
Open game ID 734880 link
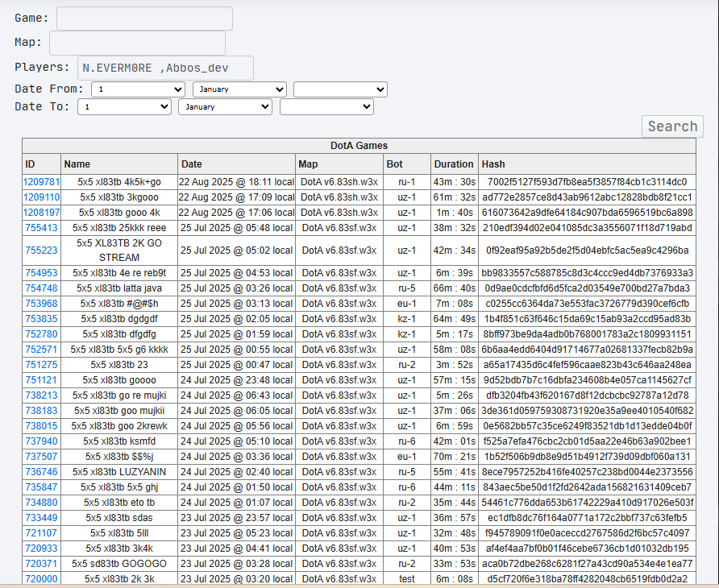[41, 503]
